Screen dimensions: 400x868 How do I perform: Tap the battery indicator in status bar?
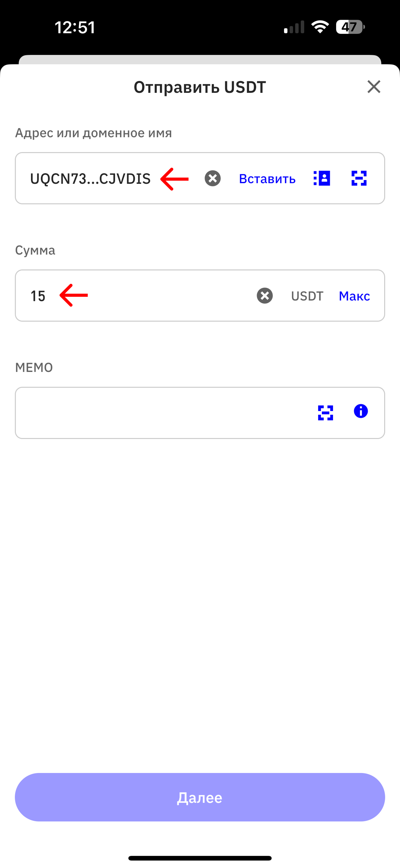click(350, 27)
